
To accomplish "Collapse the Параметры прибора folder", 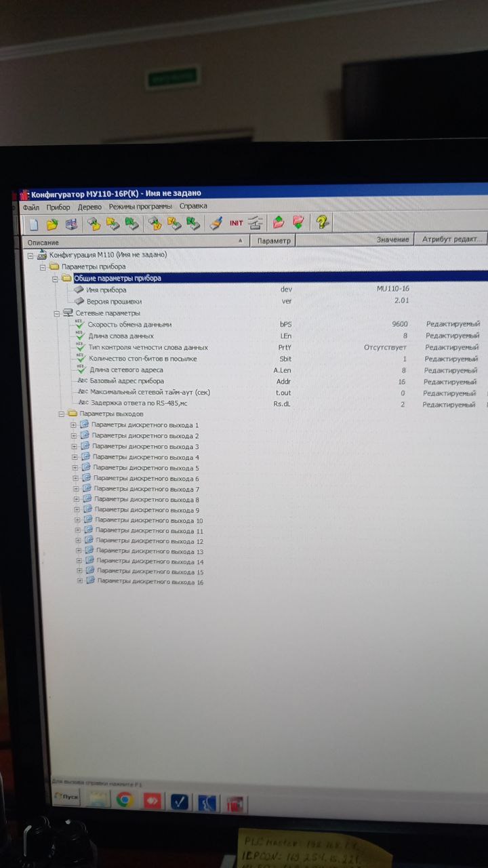I will (43, 267).
